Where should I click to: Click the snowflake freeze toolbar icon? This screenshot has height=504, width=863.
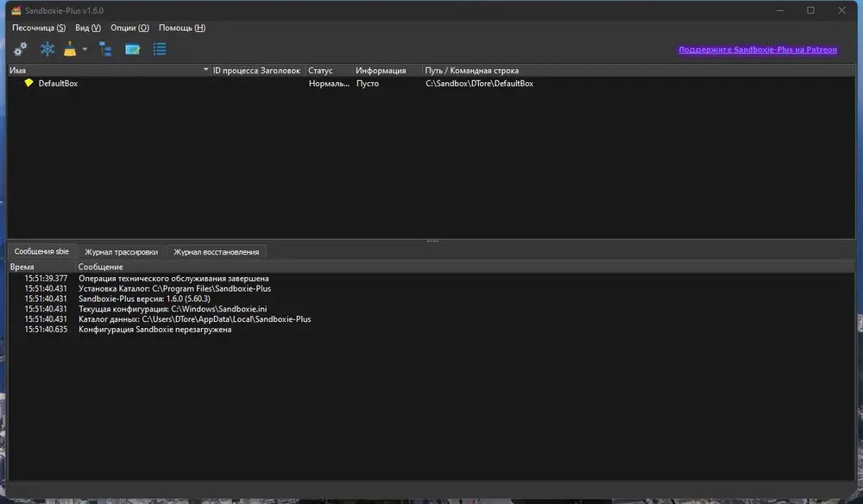coord(47,49)
